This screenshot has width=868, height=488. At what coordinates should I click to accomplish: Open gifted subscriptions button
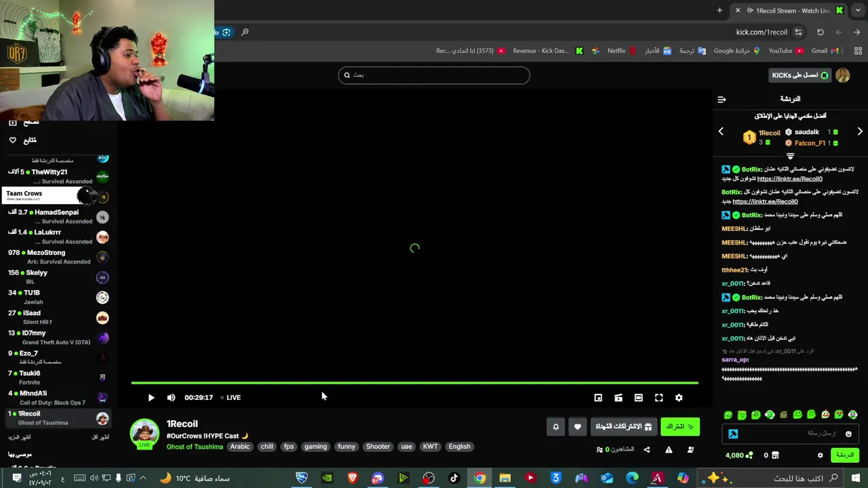click(623, 426)
